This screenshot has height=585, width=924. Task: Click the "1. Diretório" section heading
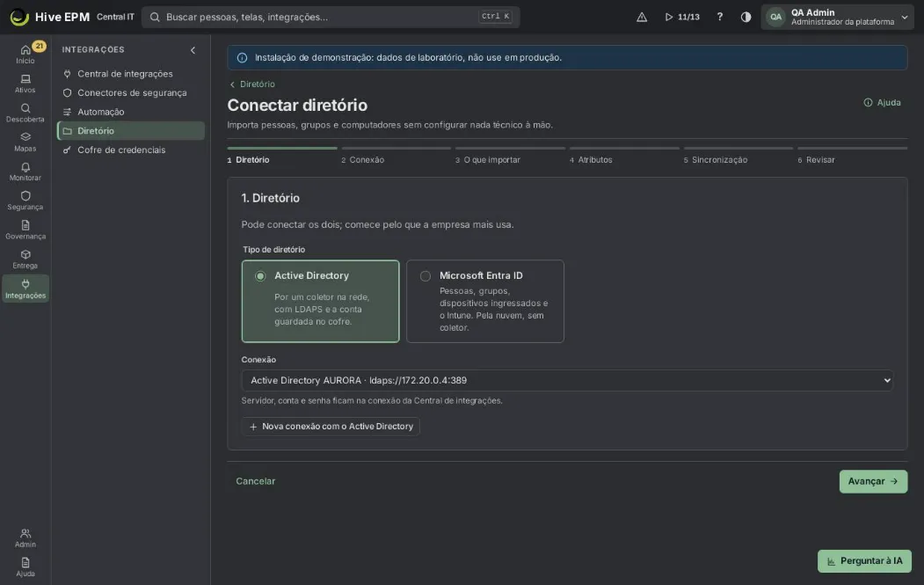click(x=271, y=198)
